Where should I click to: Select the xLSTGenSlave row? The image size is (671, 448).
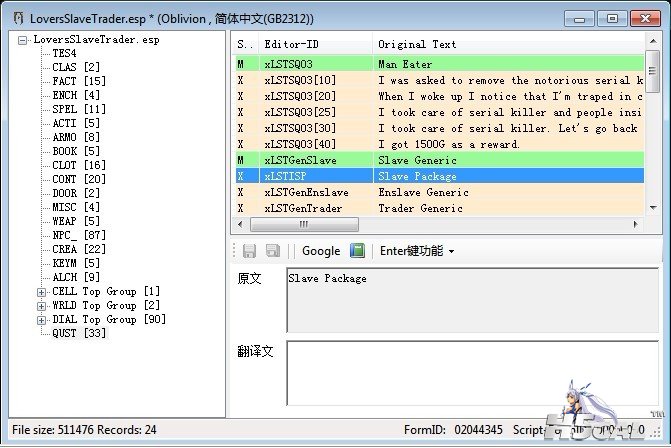point(300,160)
